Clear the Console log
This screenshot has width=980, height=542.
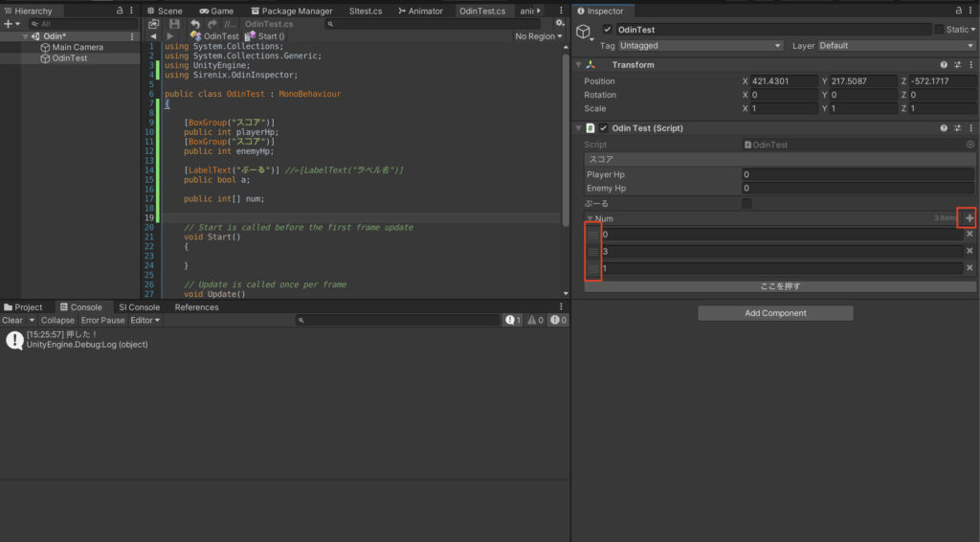pos(12,320)
